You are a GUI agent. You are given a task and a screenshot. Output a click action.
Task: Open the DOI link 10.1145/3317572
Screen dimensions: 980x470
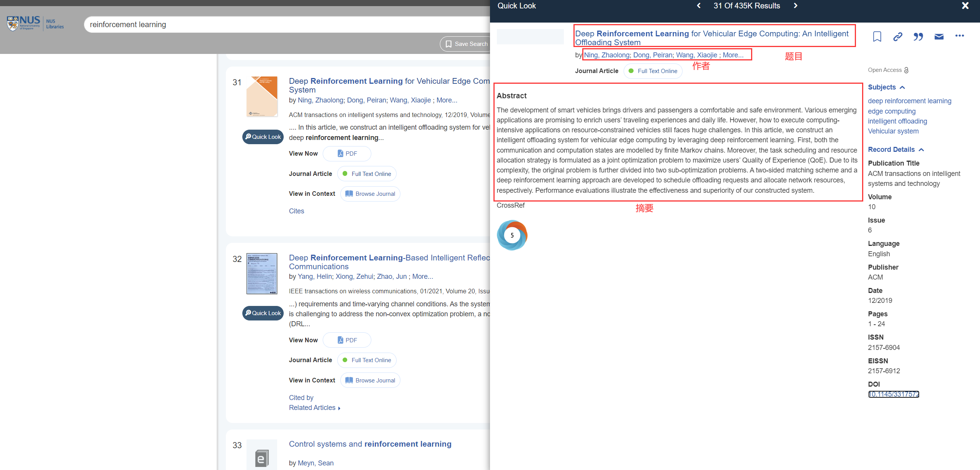[x=893, y=394]
